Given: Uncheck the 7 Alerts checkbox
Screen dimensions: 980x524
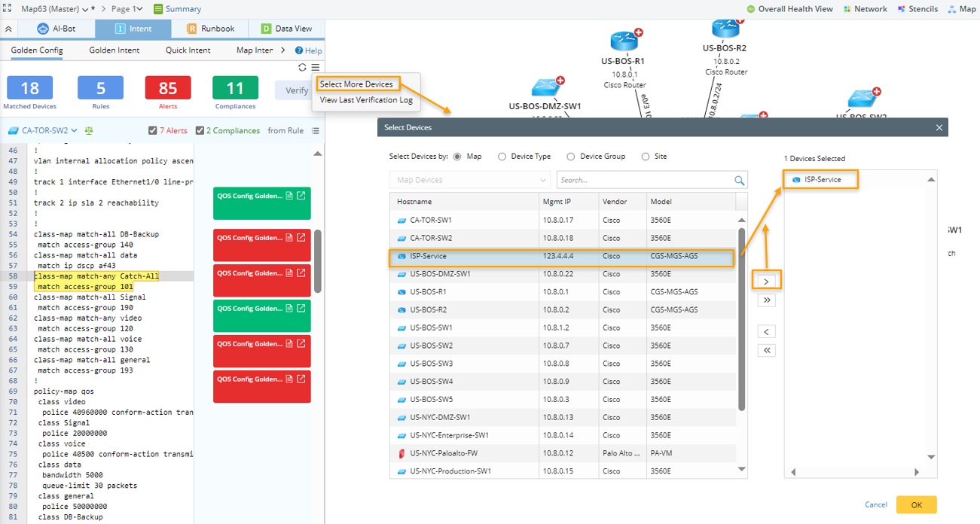Looking at the screenshot, I should [153, 131].
